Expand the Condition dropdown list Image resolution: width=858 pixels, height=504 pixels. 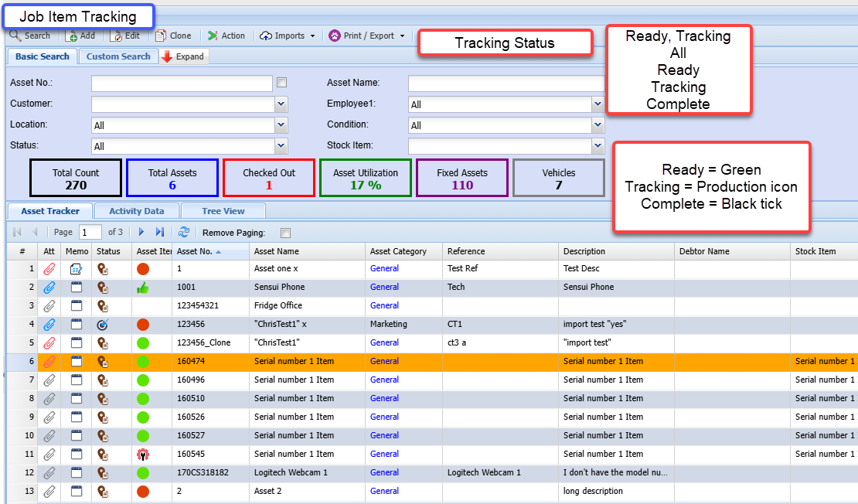(x=598, y=125)
